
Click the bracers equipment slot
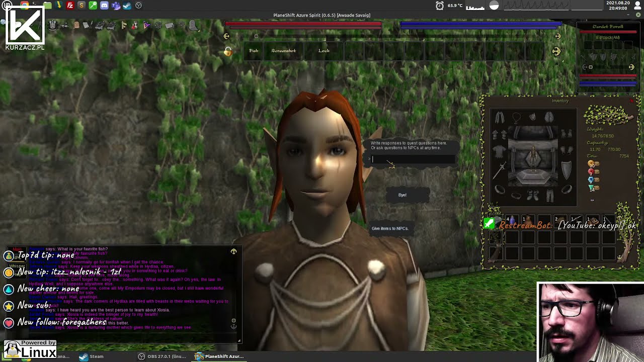point(567,150)
